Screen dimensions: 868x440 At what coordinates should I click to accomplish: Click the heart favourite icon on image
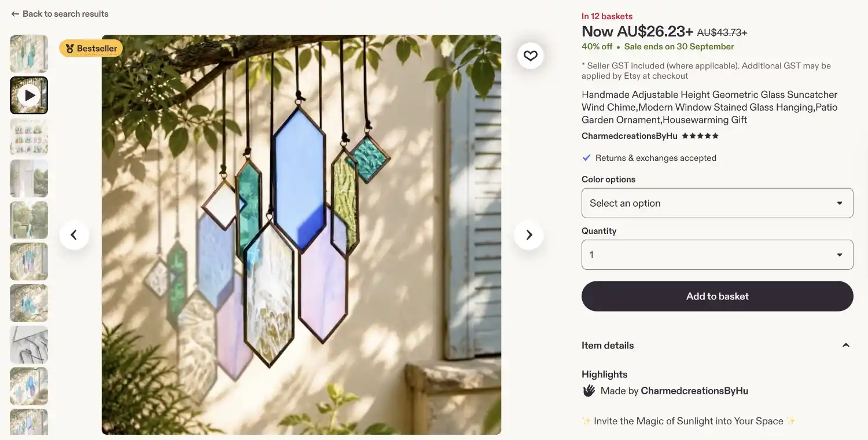pyautogui.click(x=530, y=56)
